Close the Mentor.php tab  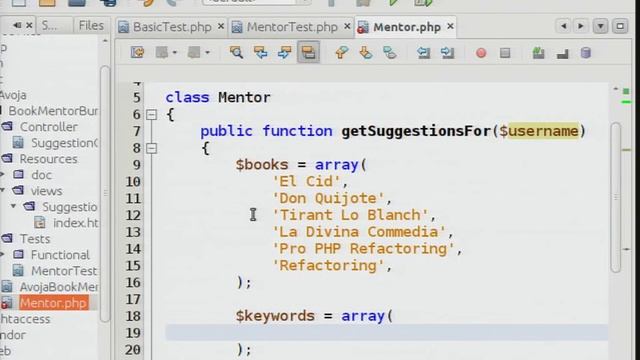(450, 26)
